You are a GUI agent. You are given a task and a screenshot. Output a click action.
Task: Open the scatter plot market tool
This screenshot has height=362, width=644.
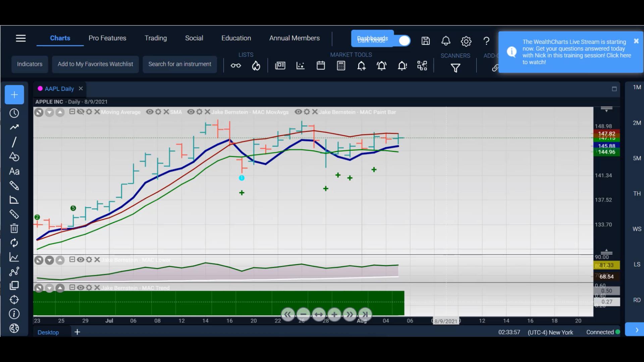301,66
